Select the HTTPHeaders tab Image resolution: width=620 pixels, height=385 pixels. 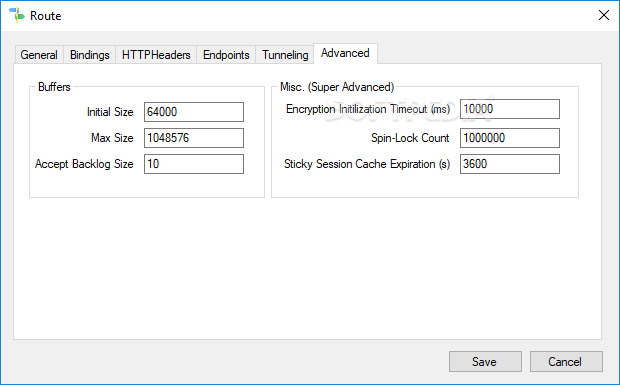pyautogui.click(x=156, y=55)
